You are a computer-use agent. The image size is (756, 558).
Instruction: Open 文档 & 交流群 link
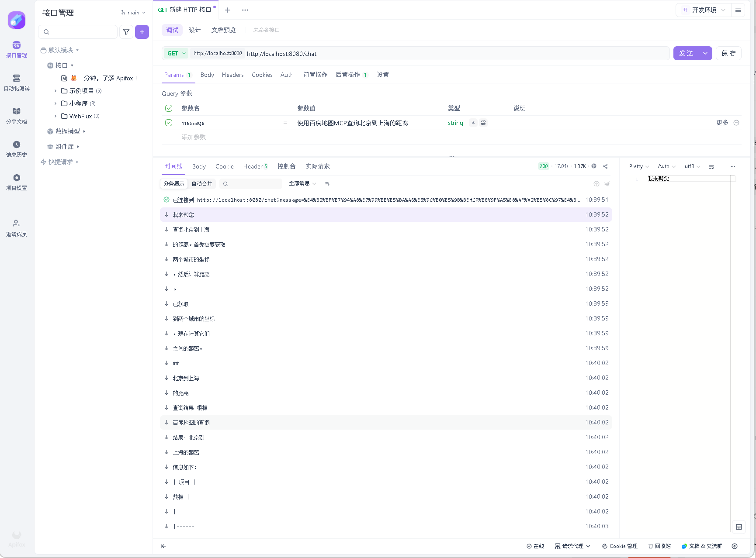702,546
